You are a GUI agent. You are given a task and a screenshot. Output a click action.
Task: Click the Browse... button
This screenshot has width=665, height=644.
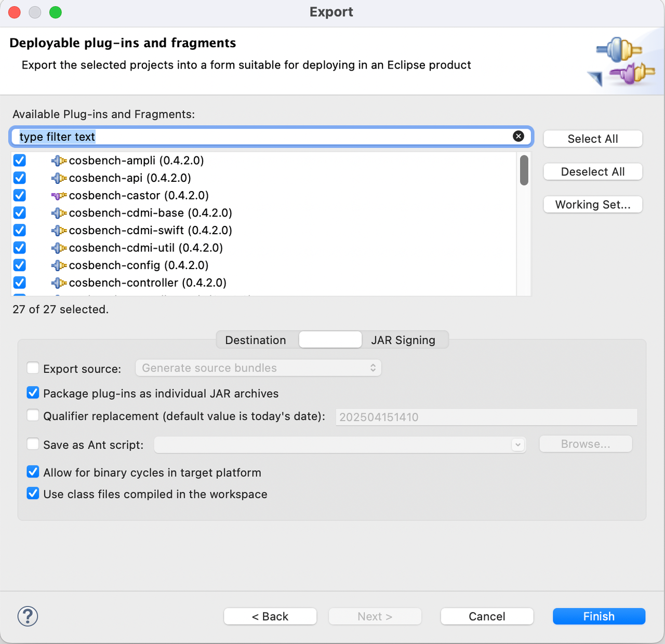(x=586, y=444)
